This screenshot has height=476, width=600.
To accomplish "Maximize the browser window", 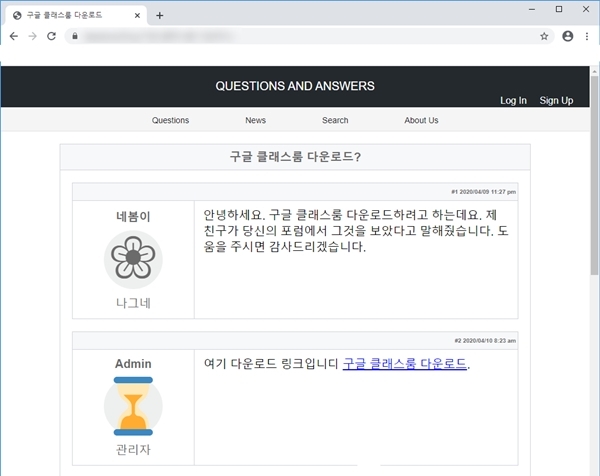I will click(559, 9).
